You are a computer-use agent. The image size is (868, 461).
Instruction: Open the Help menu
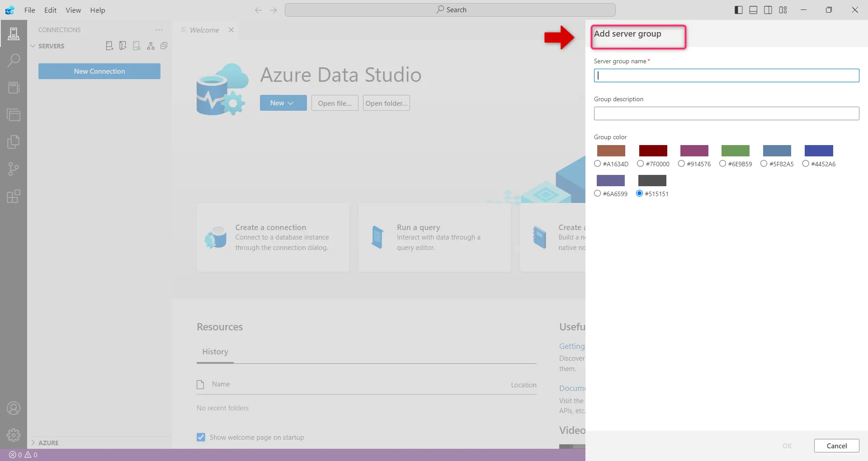[x=98, y=10]
